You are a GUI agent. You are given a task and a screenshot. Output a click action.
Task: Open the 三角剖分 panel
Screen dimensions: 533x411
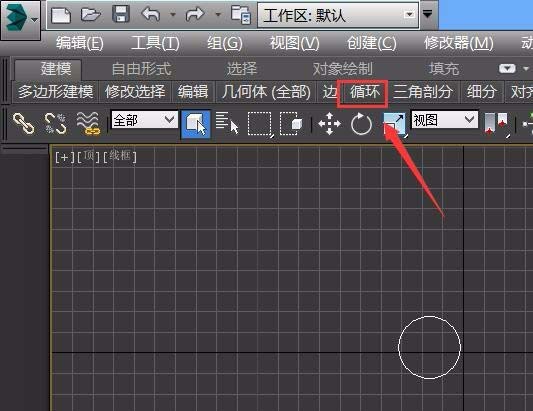coord(423,92)
